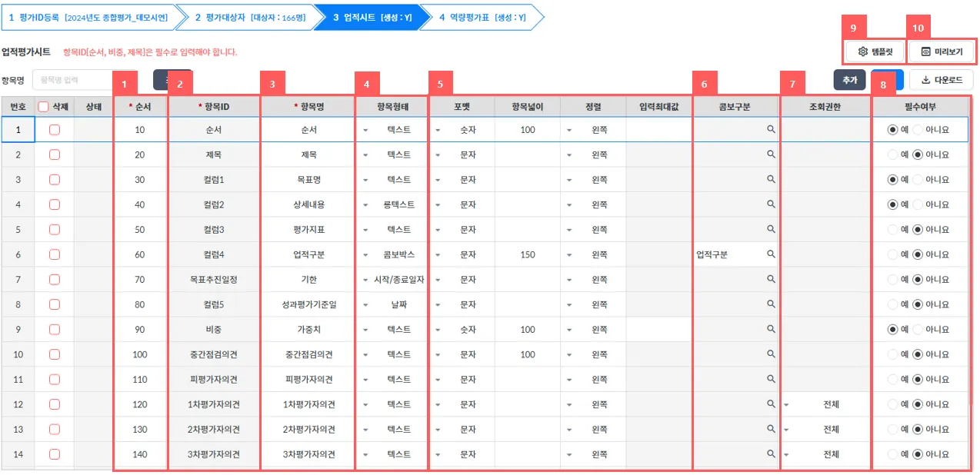Screen dimensions: 980x475
Task: Open 콤보구분 search for 2차평가자의견 row
Action: click(770, 430)
